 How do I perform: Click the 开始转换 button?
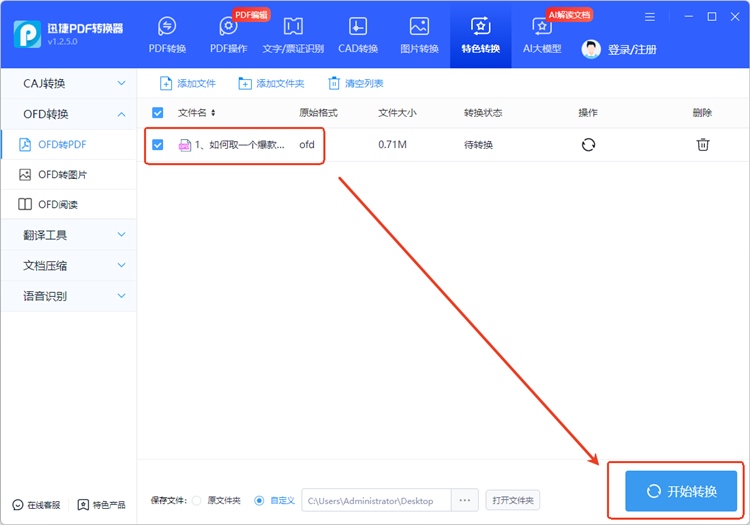[681, 491]
